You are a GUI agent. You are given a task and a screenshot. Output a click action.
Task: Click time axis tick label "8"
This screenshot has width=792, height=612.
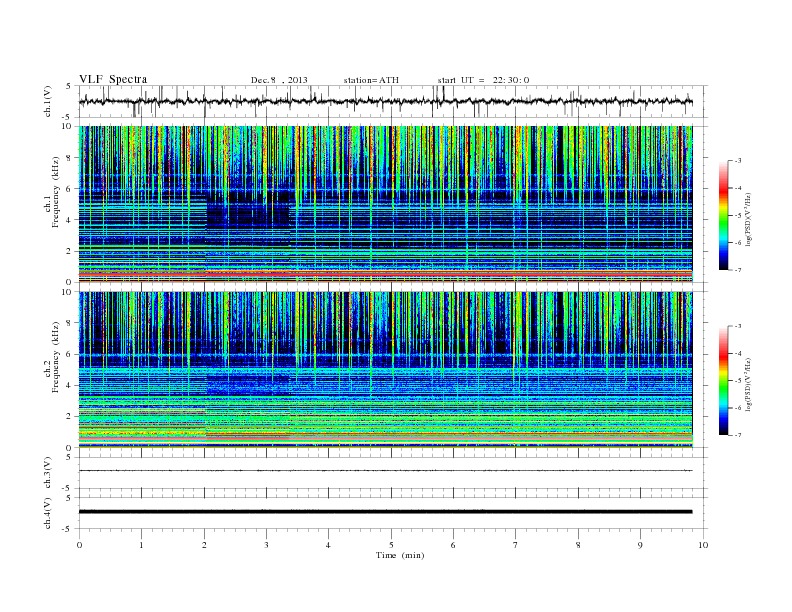578,545
